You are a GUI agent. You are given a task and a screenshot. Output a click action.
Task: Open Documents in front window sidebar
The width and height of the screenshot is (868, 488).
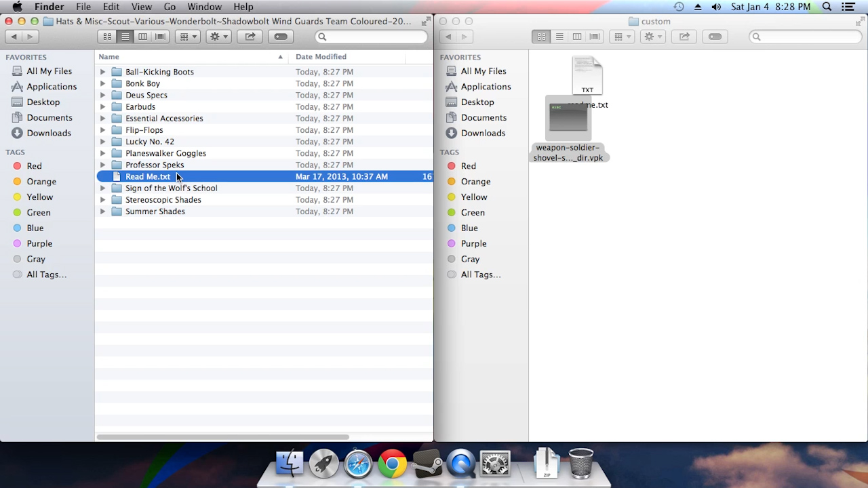point(50,118)
